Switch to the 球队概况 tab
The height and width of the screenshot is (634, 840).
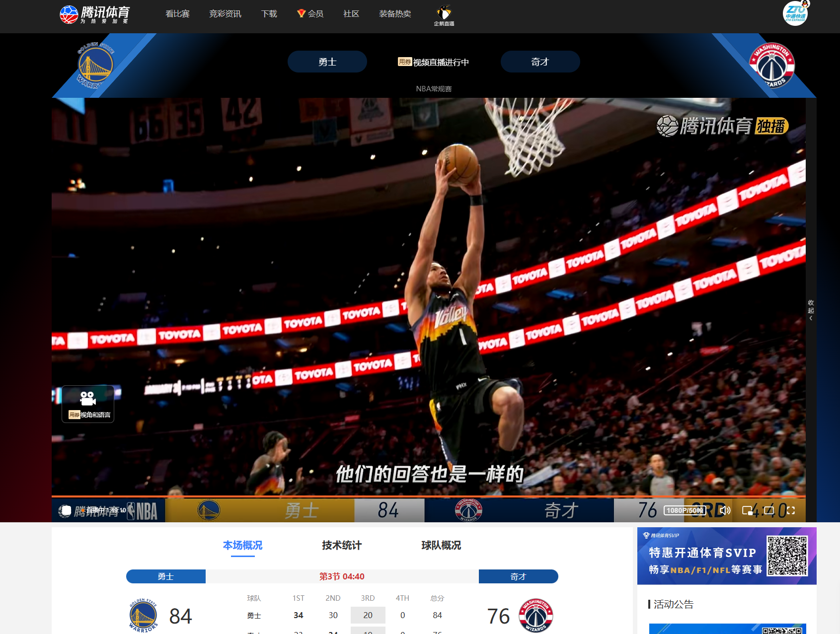click(441, 546)
